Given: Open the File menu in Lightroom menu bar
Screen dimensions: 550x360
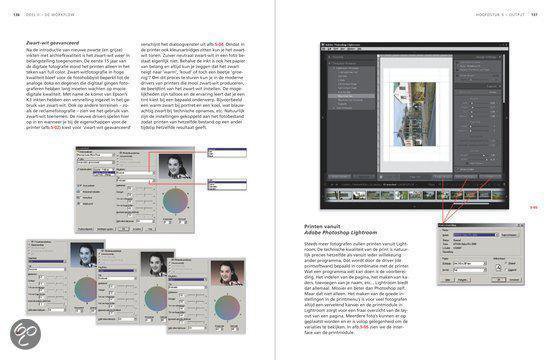Looking at the screenshot, I should pyautogui.click(x=324, y=48).
